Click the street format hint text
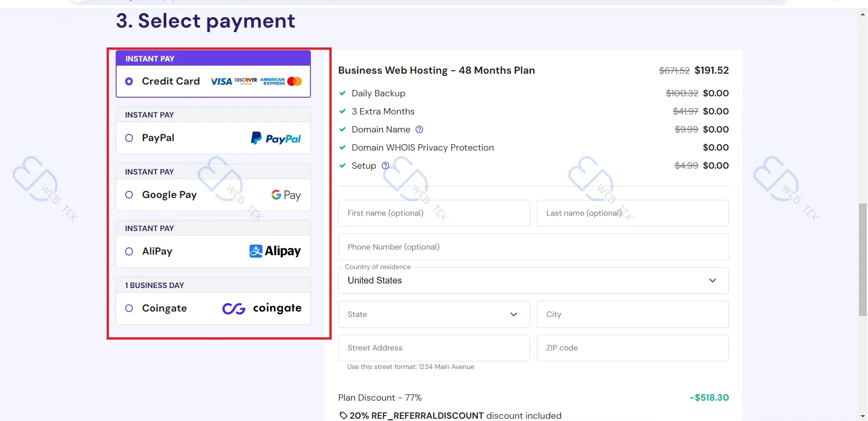This screenshot has width=868, height=421. tap(411, 367)
